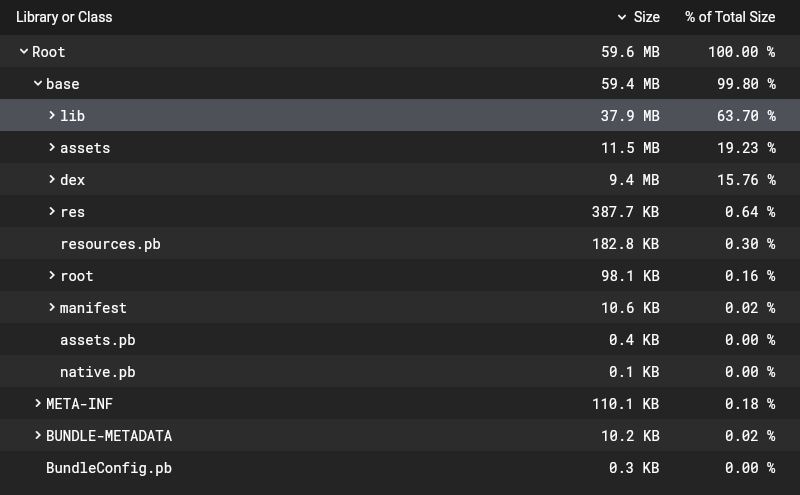800x495 pixels.
Task: Expand the dex folder chevron
Action: coord(52,180)
